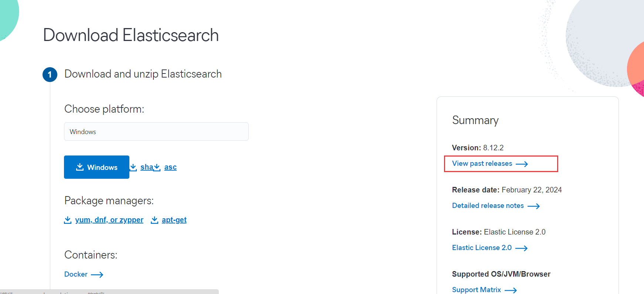
Task: Click the Containers: label
Action: point(91,255)
